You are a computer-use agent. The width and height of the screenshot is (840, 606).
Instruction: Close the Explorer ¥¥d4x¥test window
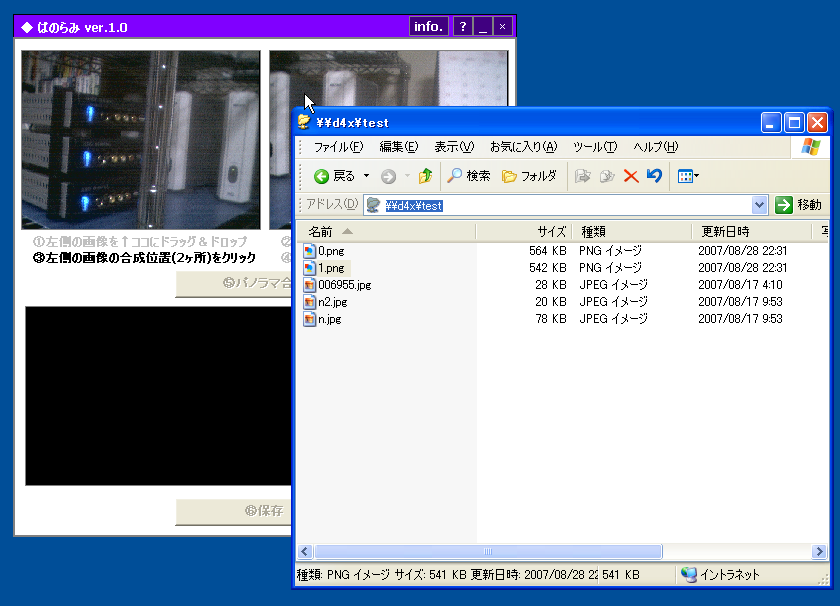pyautogui.click(x=818, y=123)
